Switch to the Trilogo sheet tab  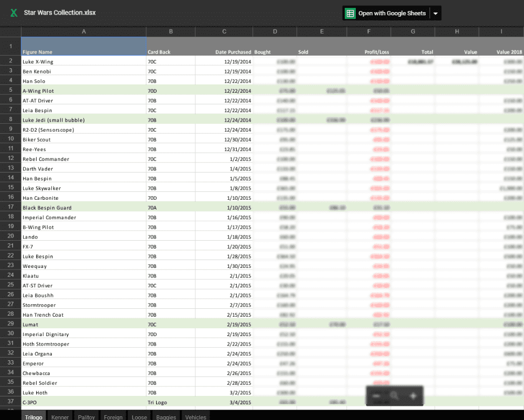point(34,417)
